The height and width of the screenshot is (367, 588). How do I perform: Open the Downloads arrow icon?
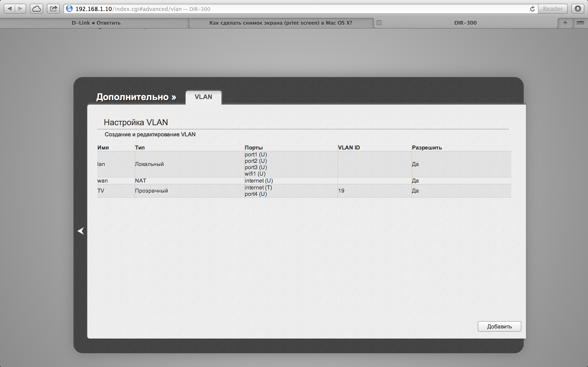pyautogui.click(x=578, y=9)
